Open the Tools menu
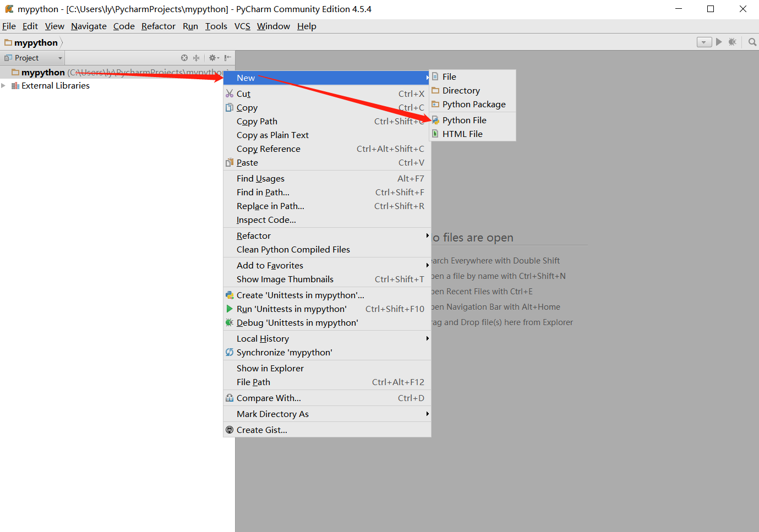Image resolution: width=759 pixels, height=532 pixels. pos(216,26)
